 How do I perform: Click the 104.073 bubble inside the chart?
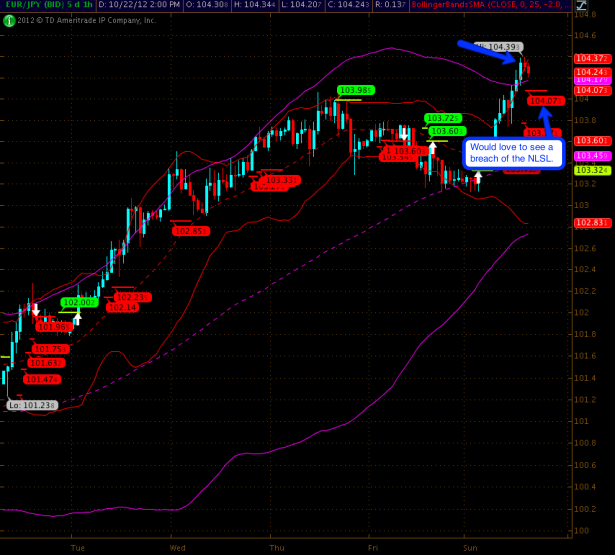(x=546, y=101)
